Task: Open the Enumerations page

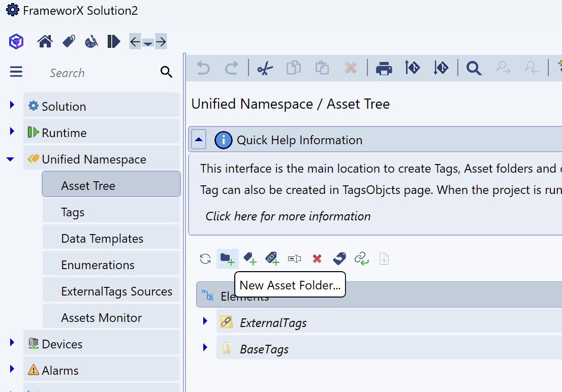Action: [98, 265]
